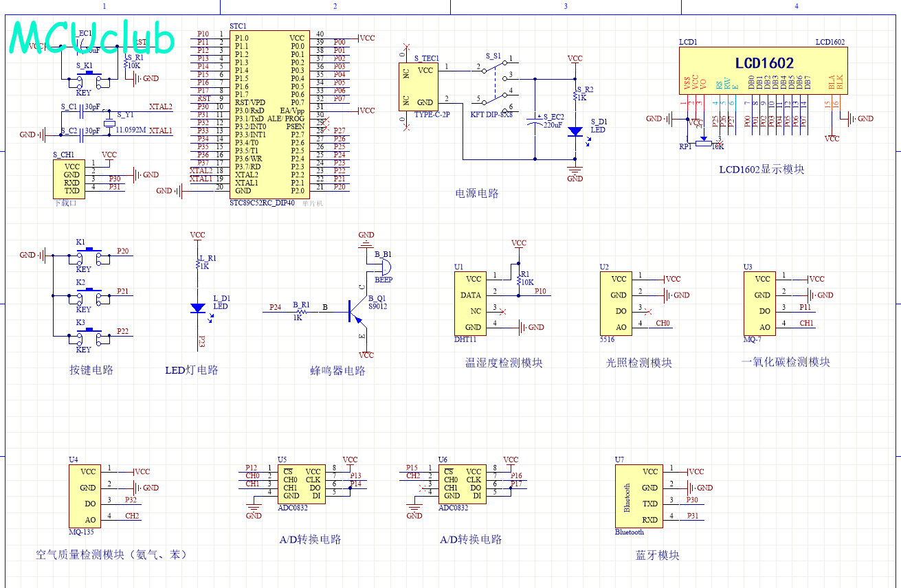This screenshot has width=901, height=588.
Task: Click the U5 ADC0832 converter chip
Action: coord(302,484)
